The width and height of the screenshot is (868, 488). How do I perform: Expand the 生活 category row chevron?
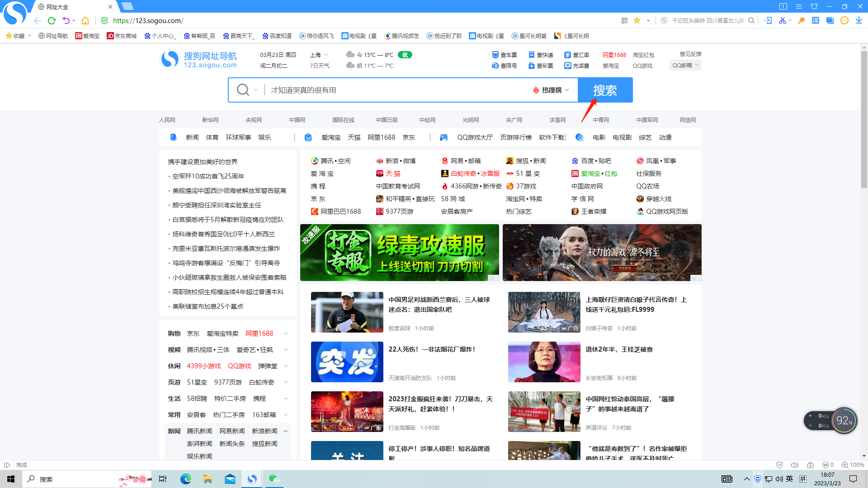(x=286, y=399)
